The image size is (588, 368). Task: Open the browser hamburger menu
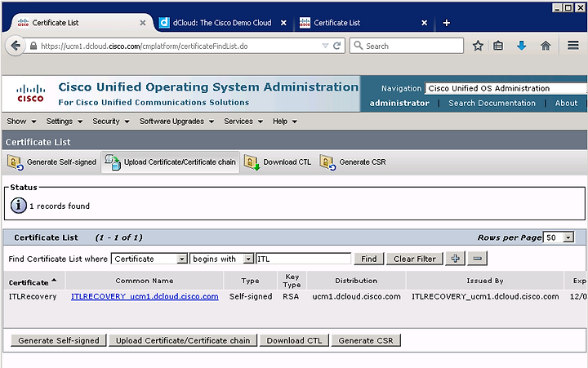click(x=572, y=46)
